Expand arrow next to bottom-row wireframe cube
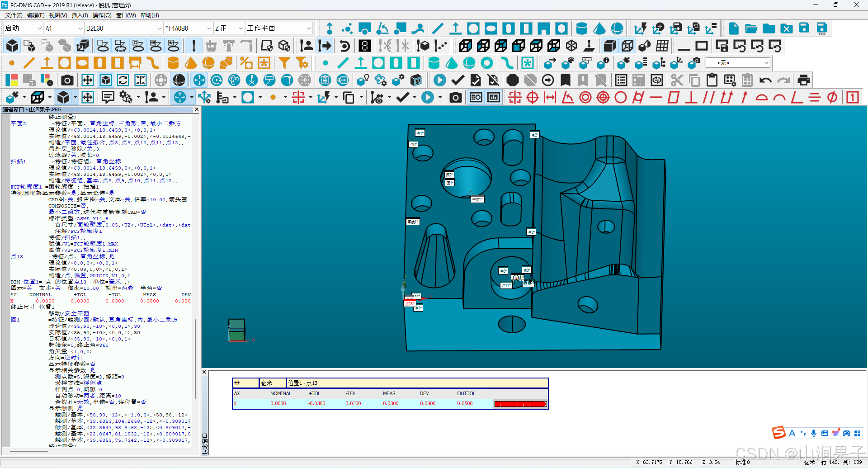868x468 pixels. click(49, 97)
